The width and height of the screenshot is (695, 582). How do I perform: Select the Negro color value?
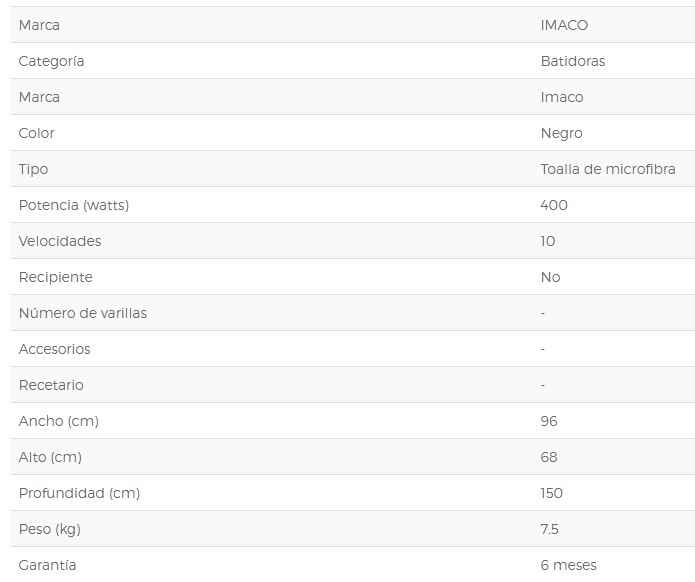point(561,133)
